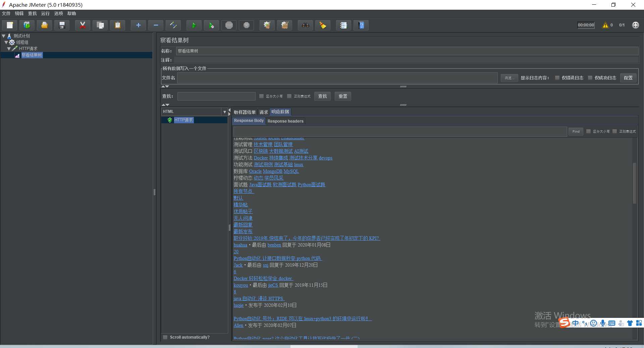
Task: Open the MongoDB link in response
Action: pos(272,171)
